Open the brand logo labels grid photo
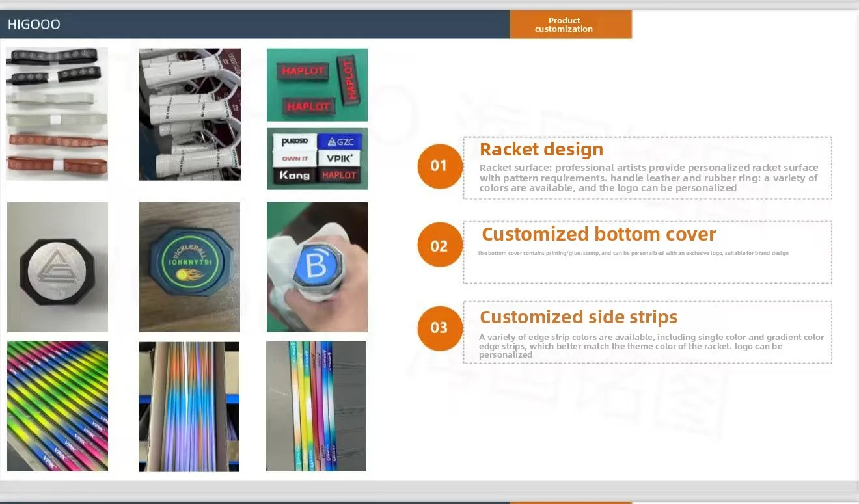This screenshot has width=859, height=504. tap(317, 159)
